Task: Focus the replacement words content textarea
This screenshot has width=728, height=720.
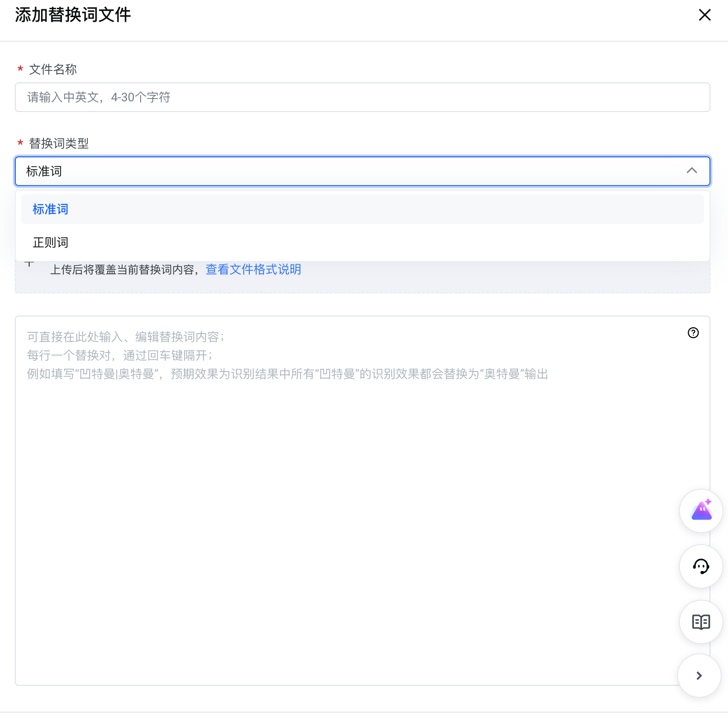Action: (x=352, y=509)
